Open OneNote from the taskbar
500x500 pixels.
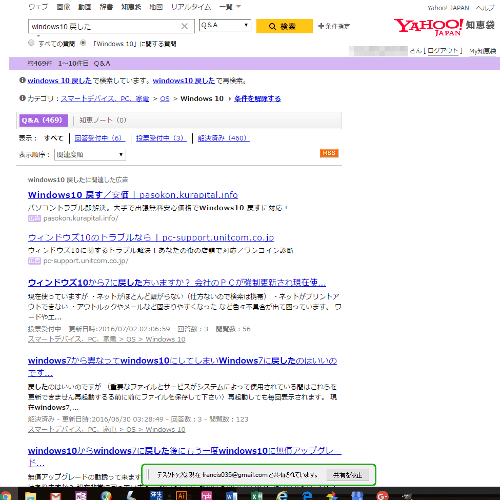coord(81,495)
